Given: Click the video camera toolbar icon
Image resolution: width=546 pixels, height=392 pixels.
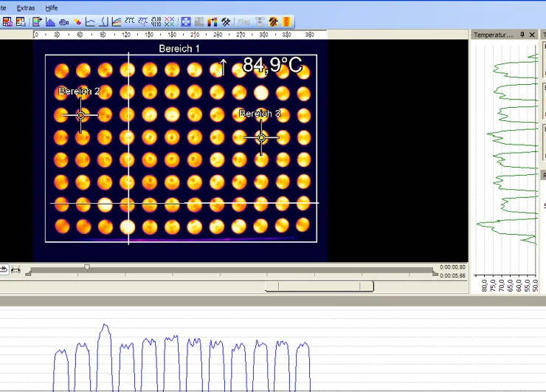Looking at the screenshot, I should [63, 22].
